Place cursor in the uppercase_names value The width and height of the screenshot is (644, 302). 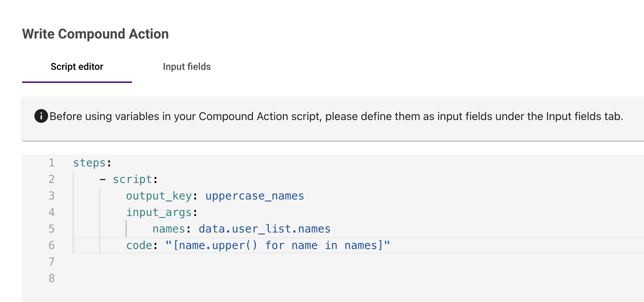[x=254, y=196]
